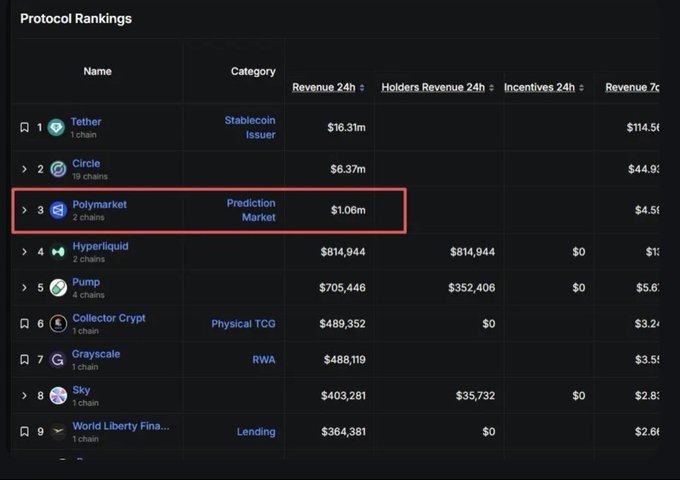This screenshot has height=480, width=680.
Task: Click the '19 chains' label under Circle
Action: pyautogui.click(x=90, y=176)
